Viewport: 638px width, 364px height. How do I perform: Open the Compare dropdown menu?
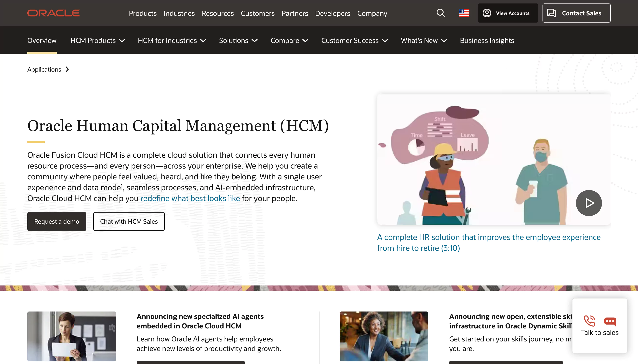(x=289, y=41)
